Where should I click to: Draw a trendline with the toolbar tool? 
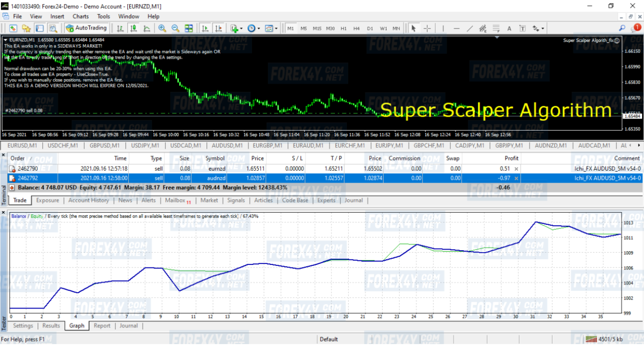470,29
